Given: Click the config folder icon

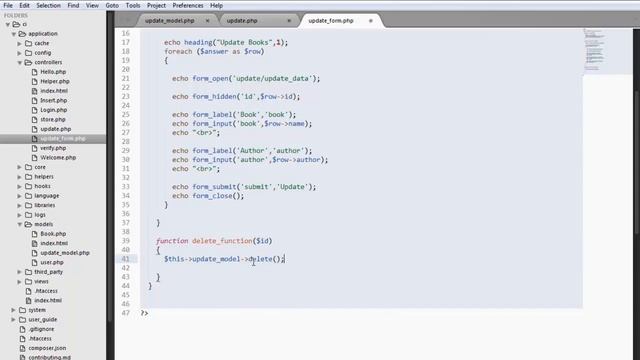Looking at the screenshot, I should coord(29,53).
